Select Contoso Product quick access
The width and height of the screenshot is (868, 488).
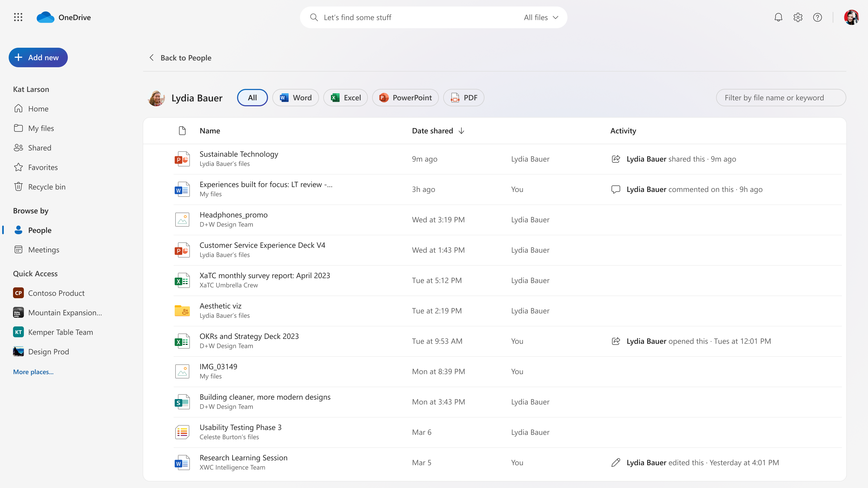56,293
